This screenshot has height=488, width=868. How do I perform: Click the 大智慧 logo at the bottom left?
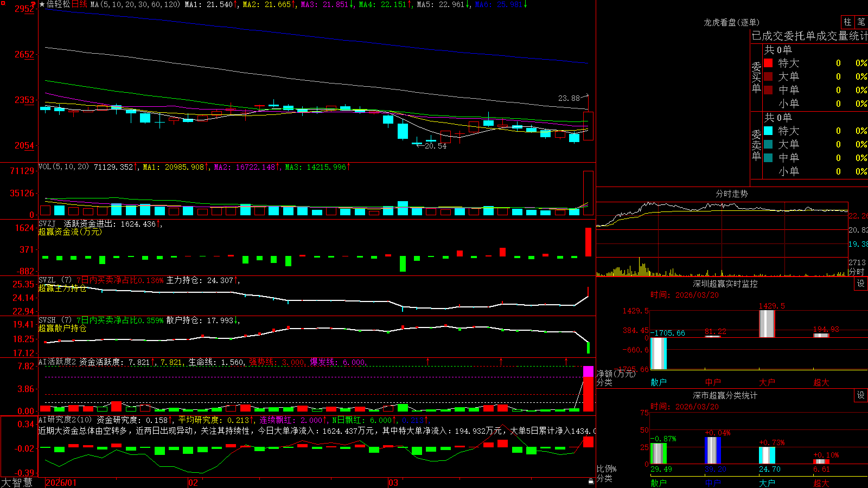[17, 483]
